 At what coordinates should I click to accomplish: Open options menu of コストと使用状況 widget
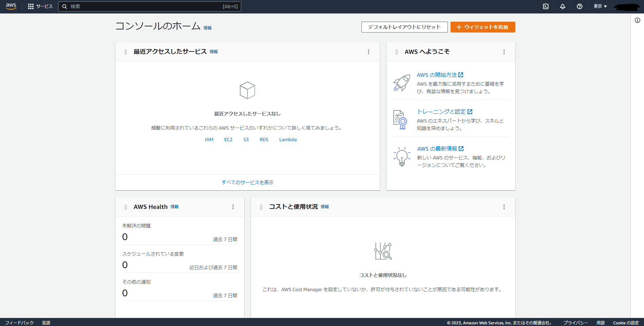504,207
